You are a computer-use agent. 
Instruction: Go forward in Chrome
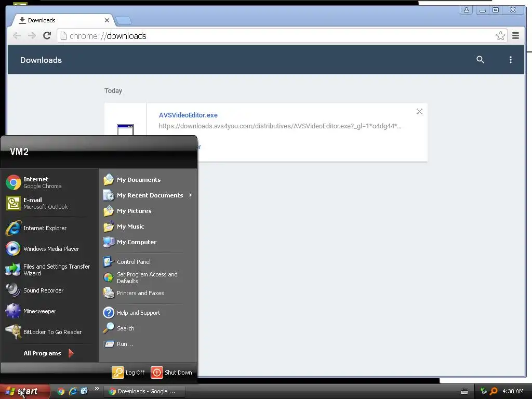pos(32,36)
